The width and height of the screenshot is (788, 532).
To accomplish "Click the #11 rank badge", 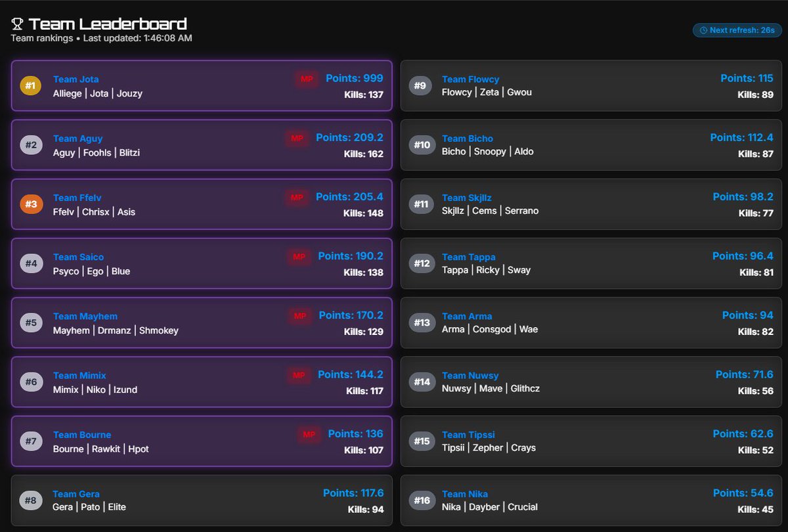I will coord(421,204).
